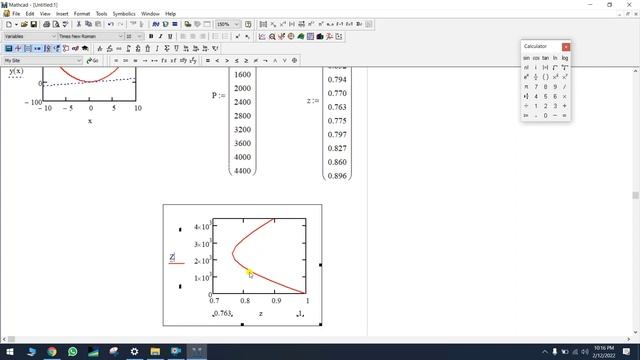This screenshot has width=640, height=360.
Task: Open the Matrix palette icon in Math toolbar
Action: [x=28, y=49]
